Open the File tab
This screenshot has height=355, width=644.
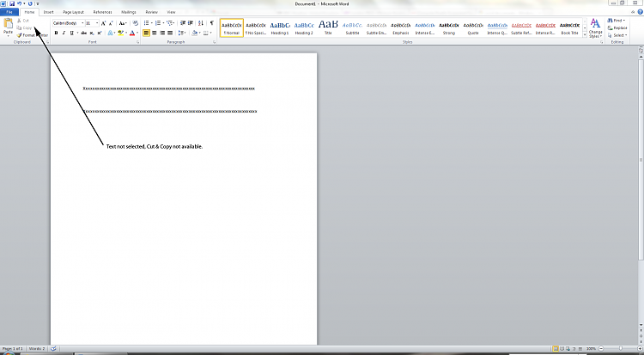tap(9, 12)
